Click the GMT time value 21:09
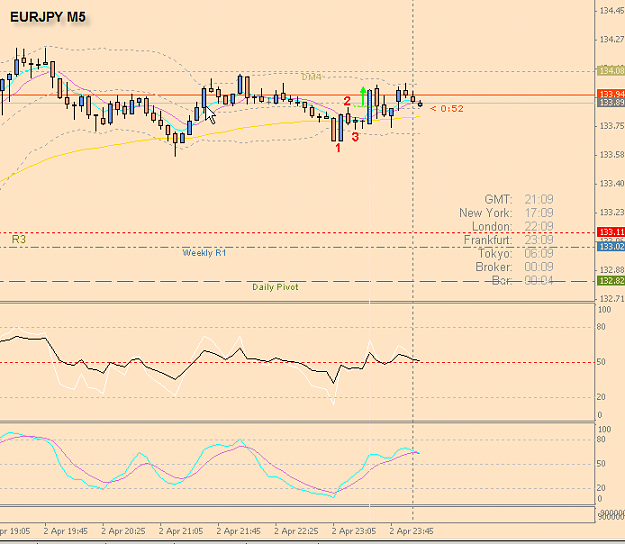 click(539, 199)
